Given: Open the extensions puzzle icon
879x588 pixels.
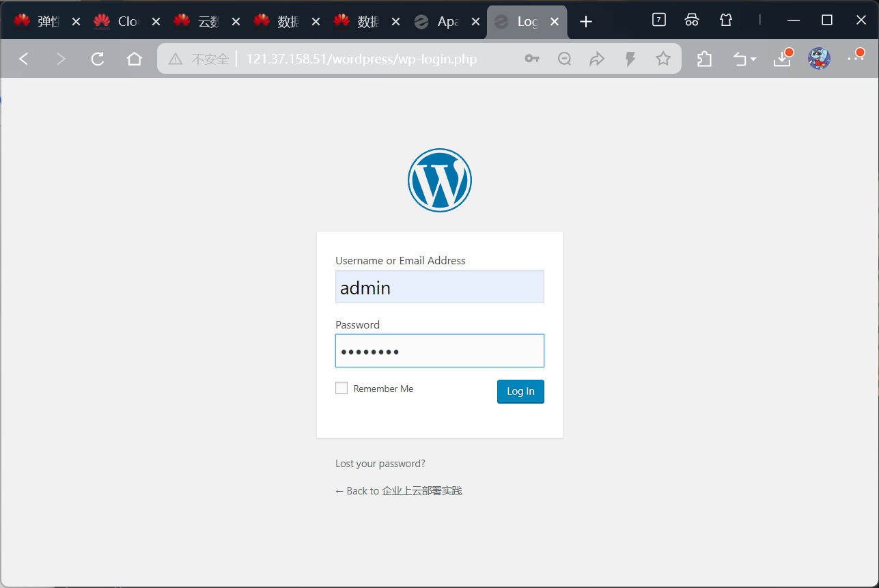Looking at the screenshot, I should point(704,59).
